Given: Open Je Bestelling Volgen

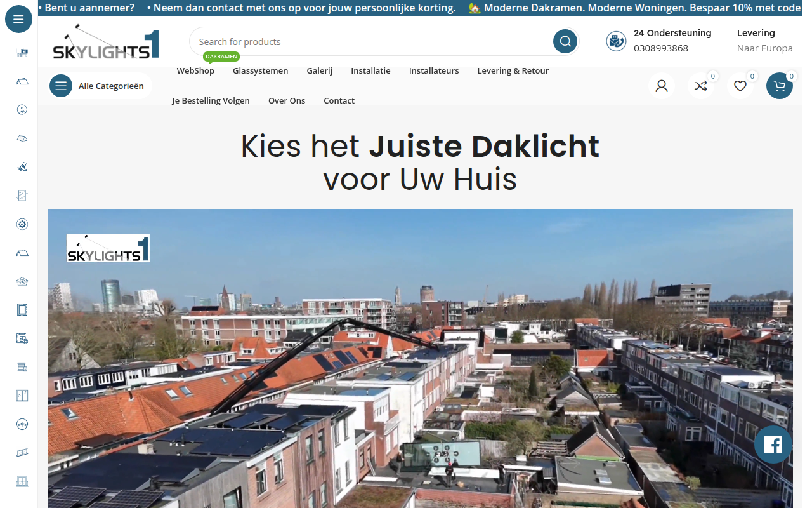Looking at the screenshot, I should click(211, 100).
